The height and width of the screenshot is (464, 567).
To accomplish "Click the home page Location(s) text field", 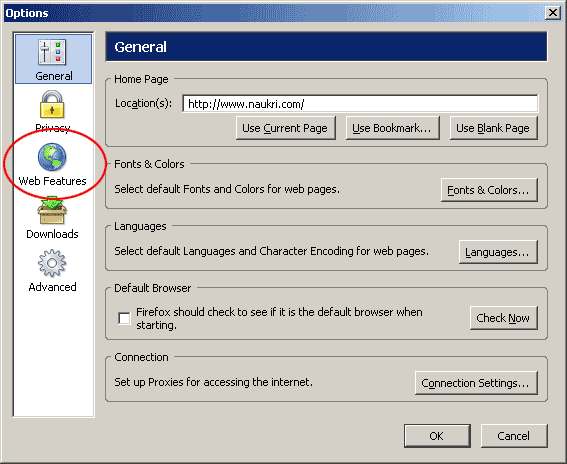I will (x=360, y=104).
